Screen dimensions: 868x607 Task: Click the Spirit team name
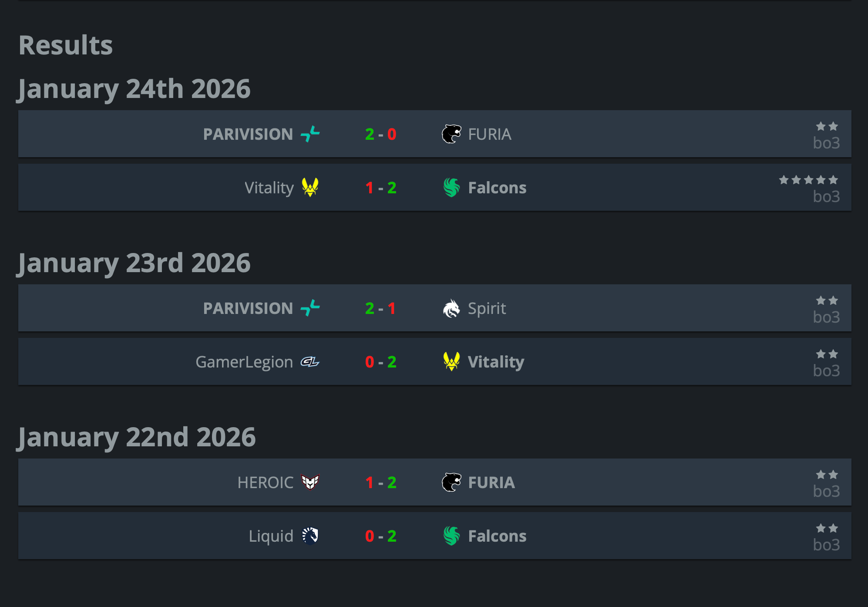click(487, 308)
